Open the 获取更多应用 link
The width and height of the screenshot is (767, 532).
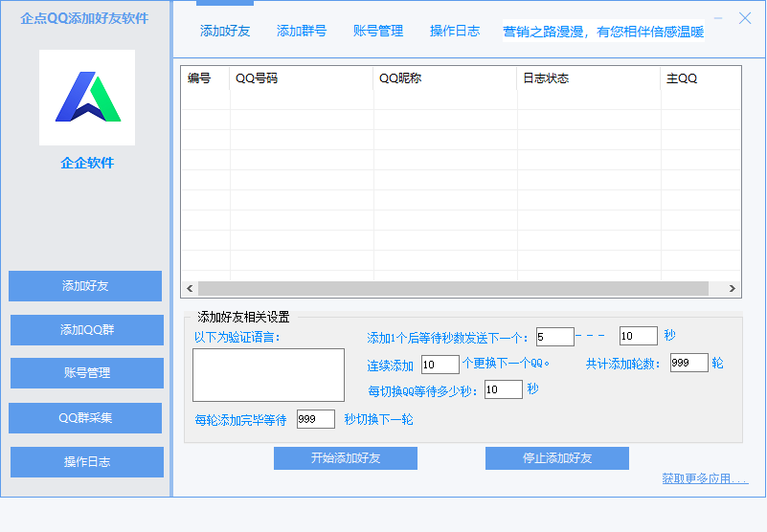click(x=705, y=478)
